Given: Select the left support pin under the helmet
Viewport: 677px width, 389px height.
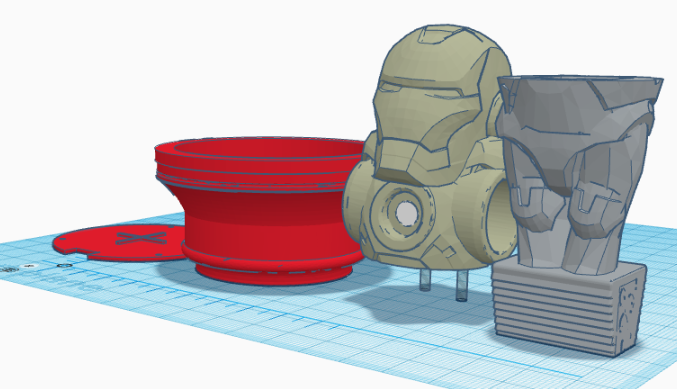Looking at the screenshot, I should [424, 280].
